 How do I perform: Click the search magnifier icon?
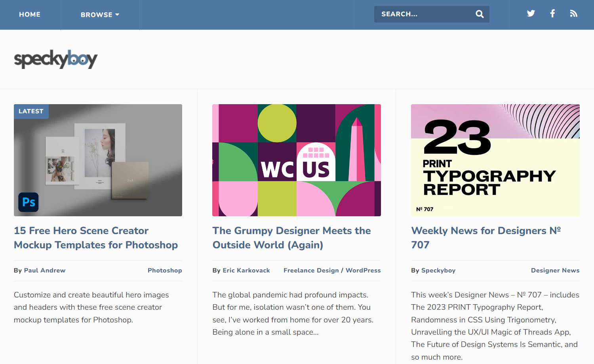point(480,14)
